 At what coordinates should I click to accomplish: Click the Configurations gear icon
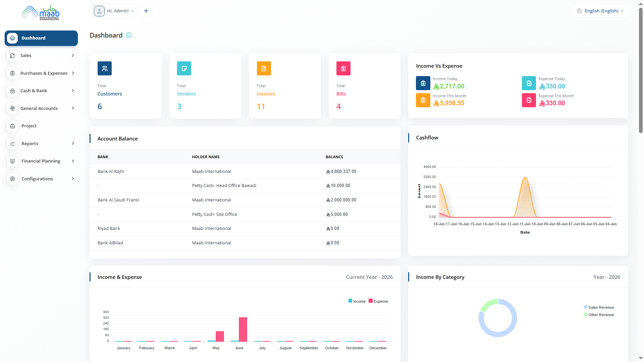pyautogui.click(x=12, y=179)
